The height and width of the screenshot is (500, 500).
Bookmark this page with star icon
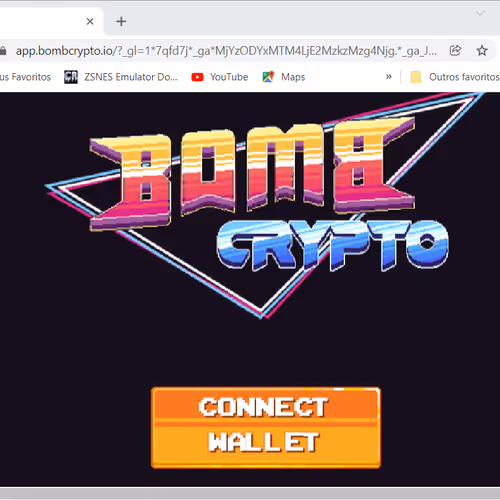(482, 51)
